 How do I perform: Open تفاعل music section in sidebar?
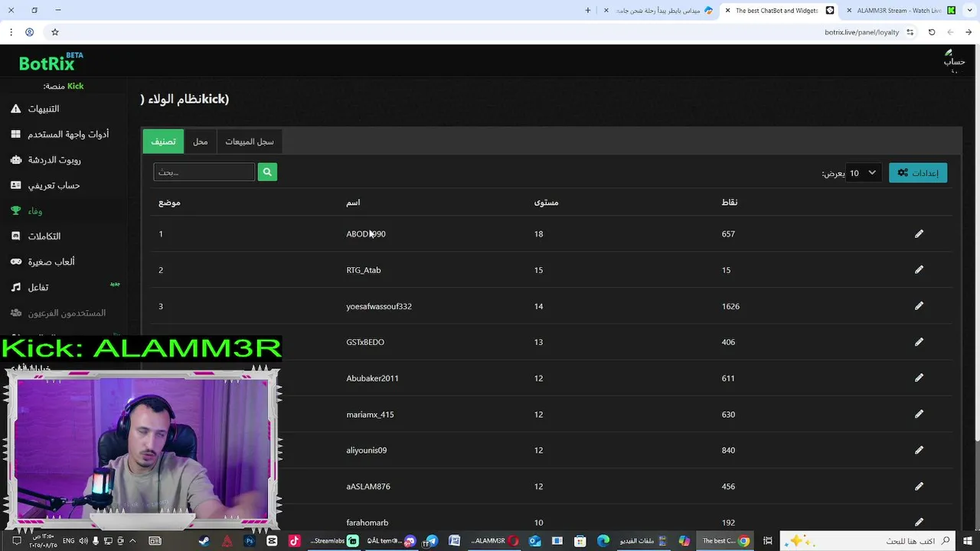(x=38, y=287)
